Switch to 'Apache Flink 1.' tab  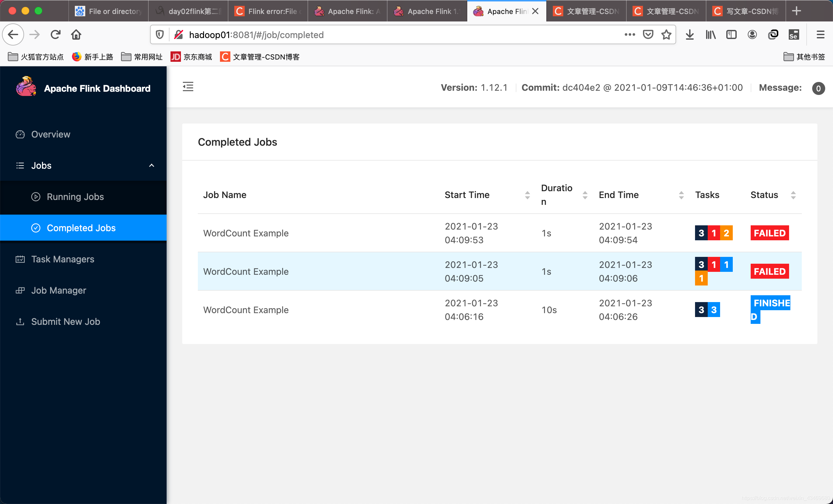tap(427, 11)
